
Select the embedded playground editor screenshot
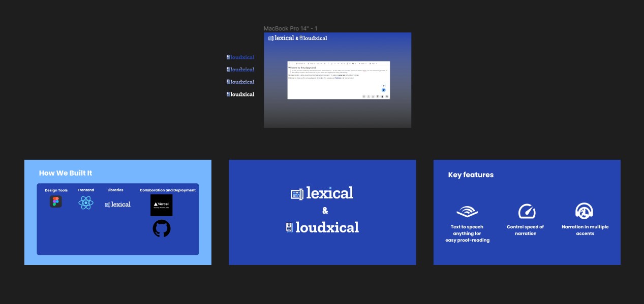tap(339, 80)
